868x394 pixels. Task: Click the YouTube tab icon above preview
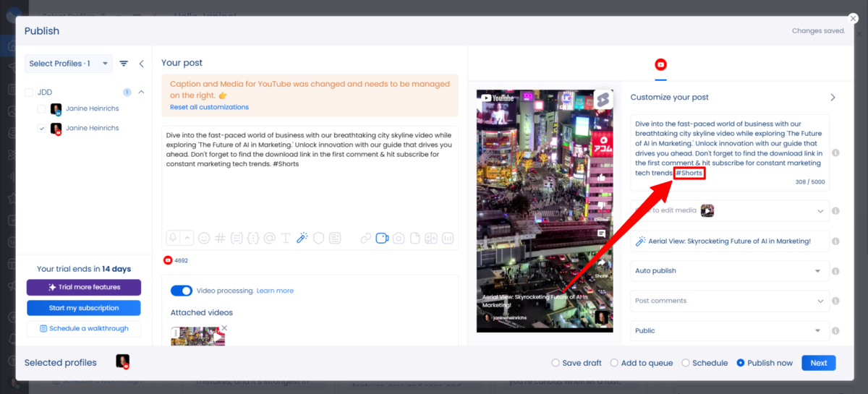[660, 65]
